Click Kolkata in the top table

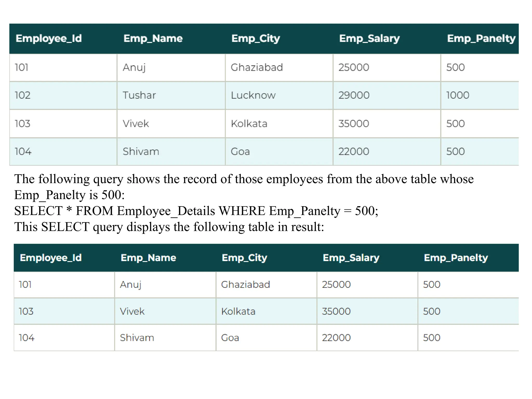(249, 123)
